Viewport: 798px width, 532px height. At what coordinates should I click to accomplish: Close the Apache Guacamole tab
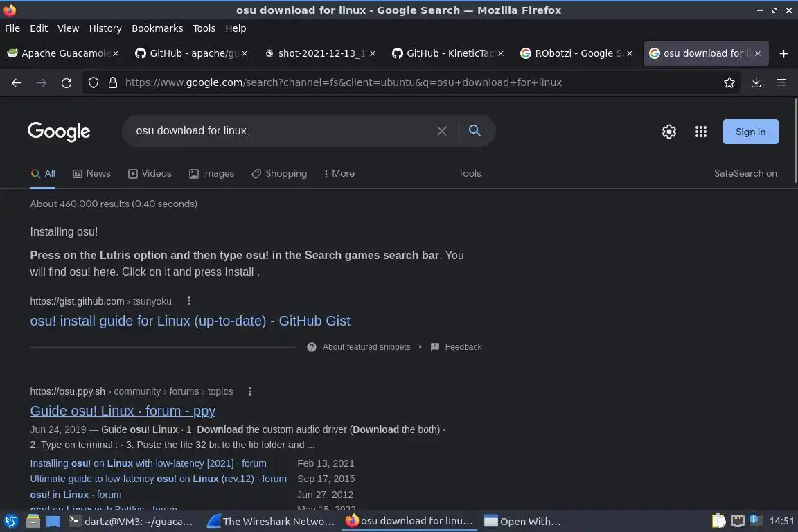(x=116, y=53)
